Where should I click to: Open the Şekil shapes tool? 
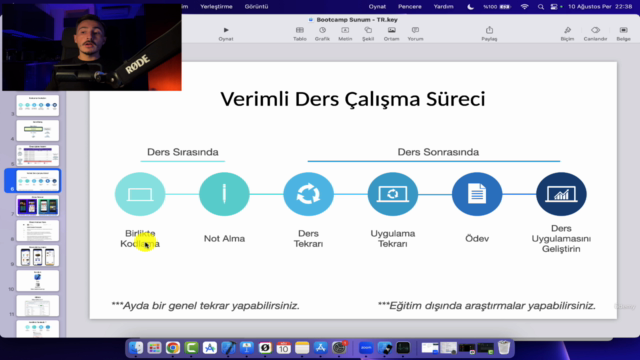368,34
